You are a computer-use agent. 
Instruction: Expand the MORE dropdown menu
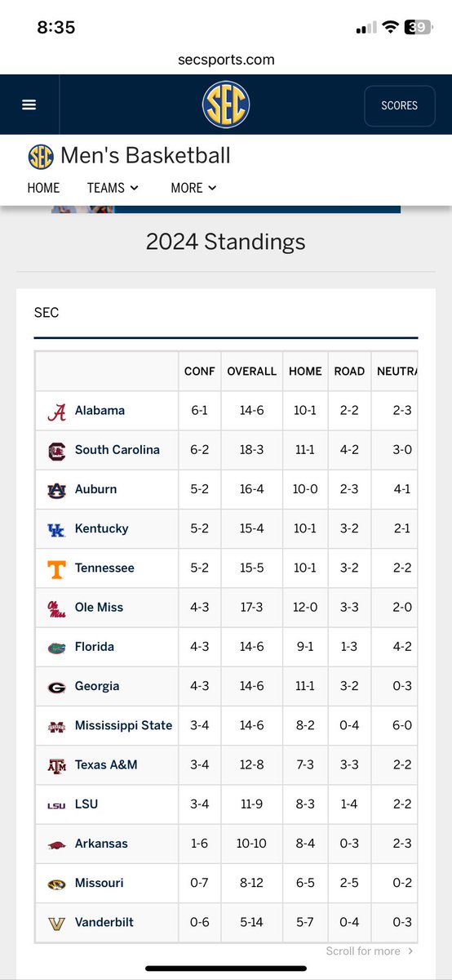[x=193, y=188]
